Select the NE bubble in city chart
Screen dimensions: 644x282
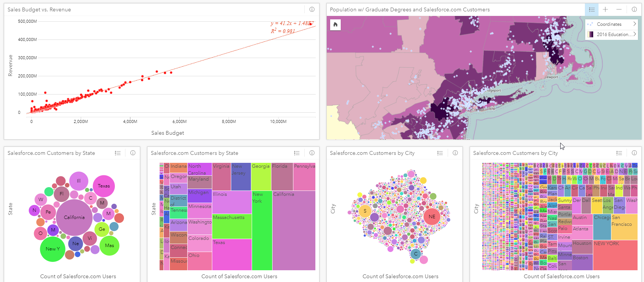pyautogui.click(x=432, y=216)
